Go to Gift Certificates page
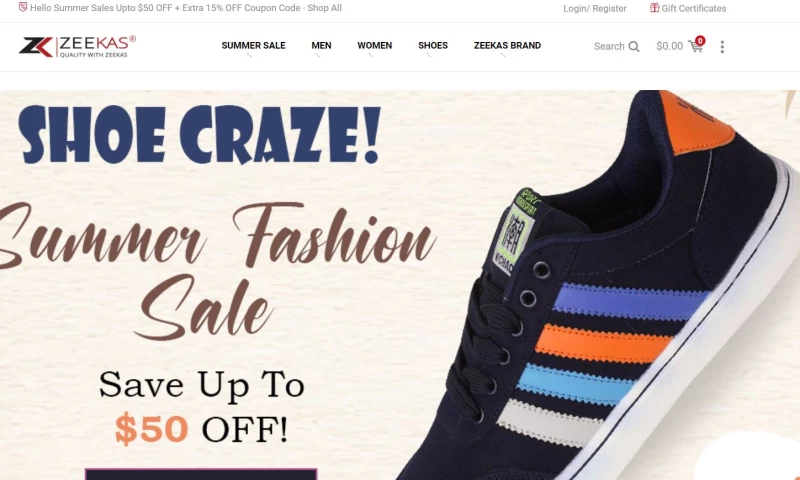Image resolution: width=800 pixels, height=480 pixels. point(693,8)
